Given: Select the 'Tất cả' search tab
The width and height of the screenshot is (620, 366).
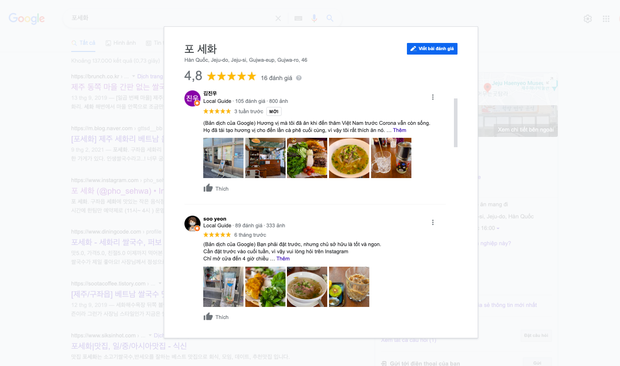Looking at the screenshot, I should tap(83, 43).
